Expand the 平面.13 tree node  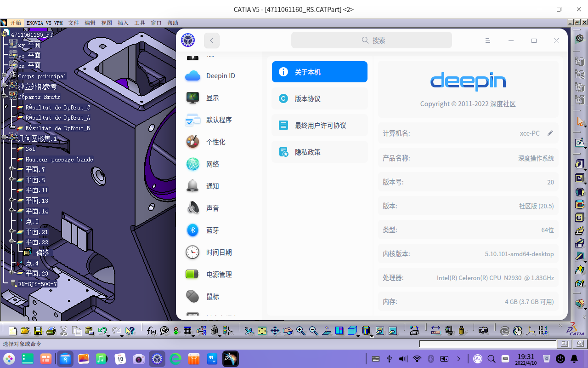(x=11, y=200)
